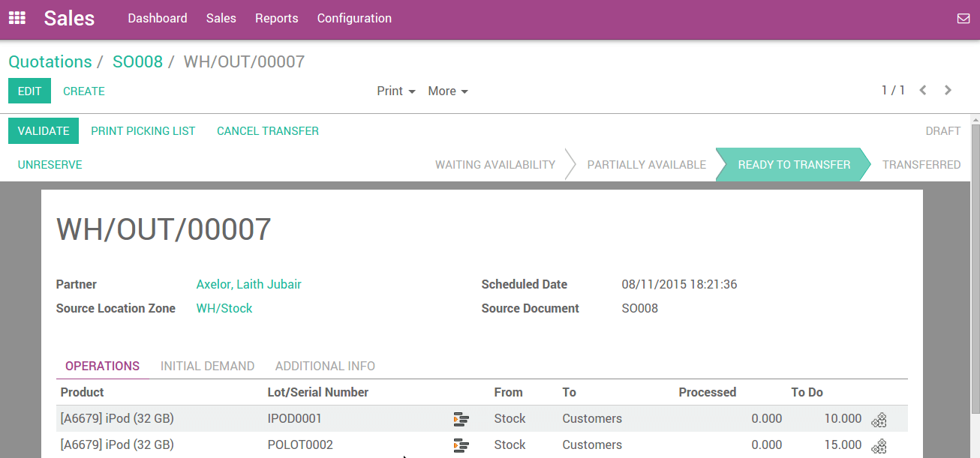The width and height of the screenshot is (980, 458).
Task: Click PRINT PICKING LIST
Action: (x=143, y=130)
